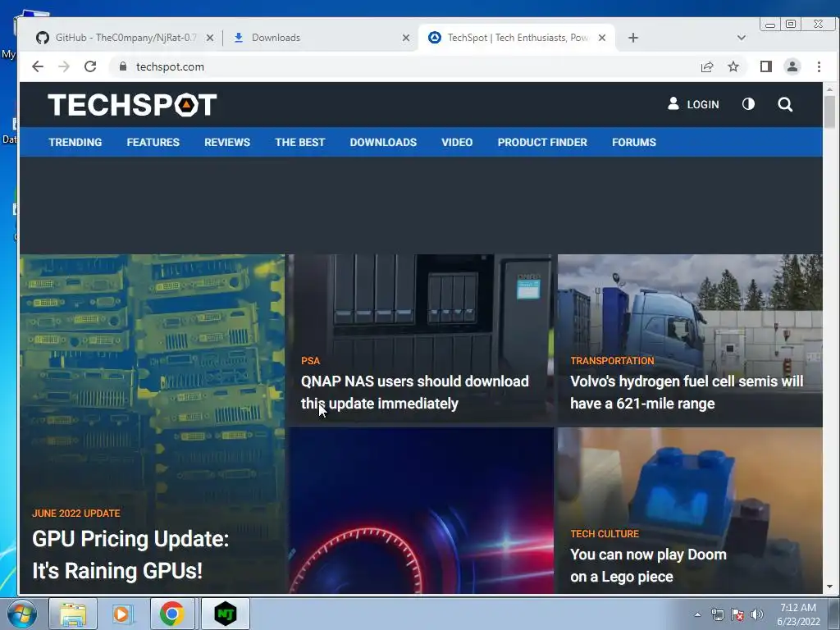Viewport: 840px width, 630px height.
Task: Click the TECH CULTURE category label
Action: 605,533
